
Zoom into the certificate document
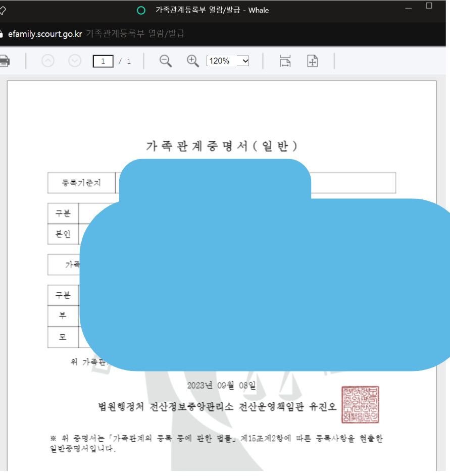pyautogui.click(x=192, y=61)
